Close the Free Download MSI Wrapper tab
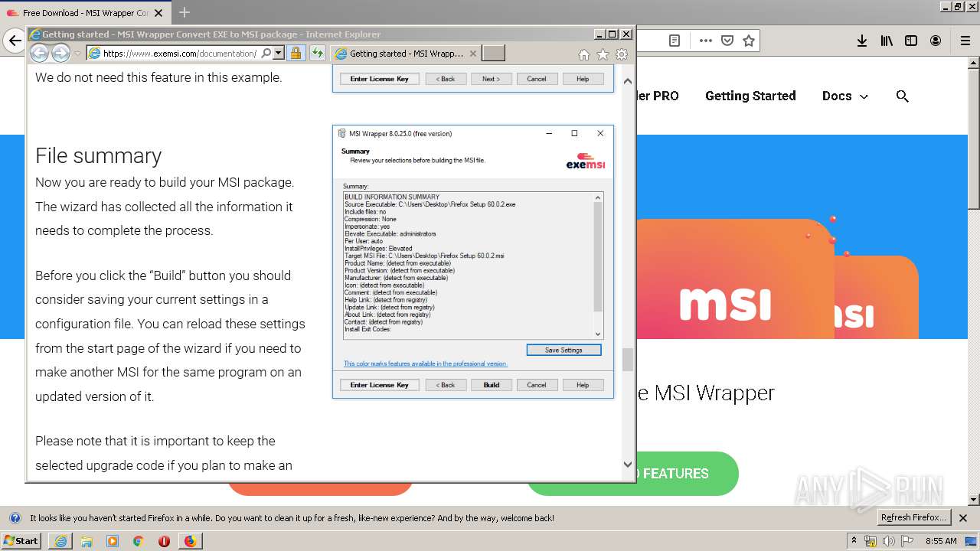The width and height of the screenshot is (980, 551). [159, 12]
